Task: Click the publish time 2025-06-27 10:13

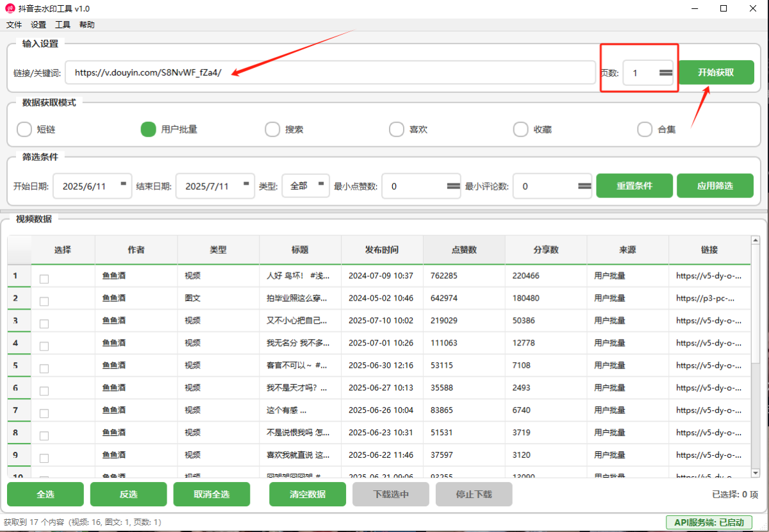Action: click(x=381, y=388)
